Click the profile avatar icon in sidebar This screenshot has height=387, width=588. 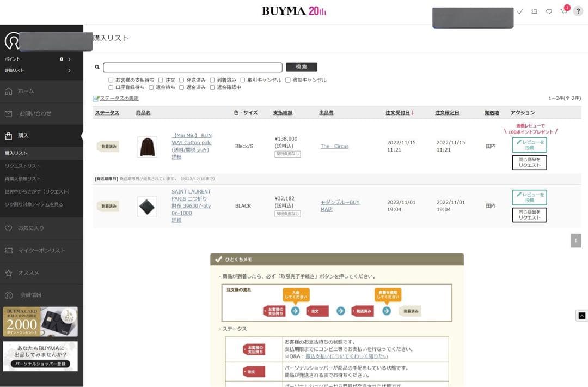pyautogui.click(x=12, y=40)
